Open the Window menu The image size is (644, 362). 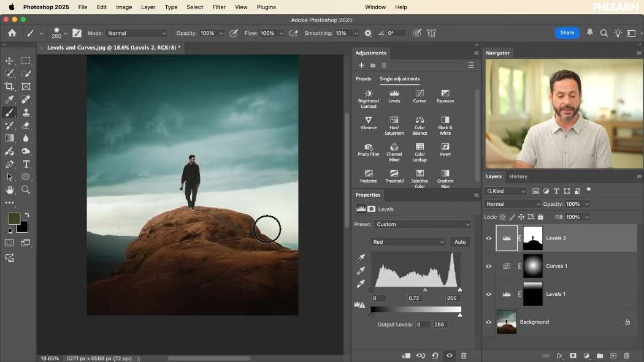(x=375, y=7)
